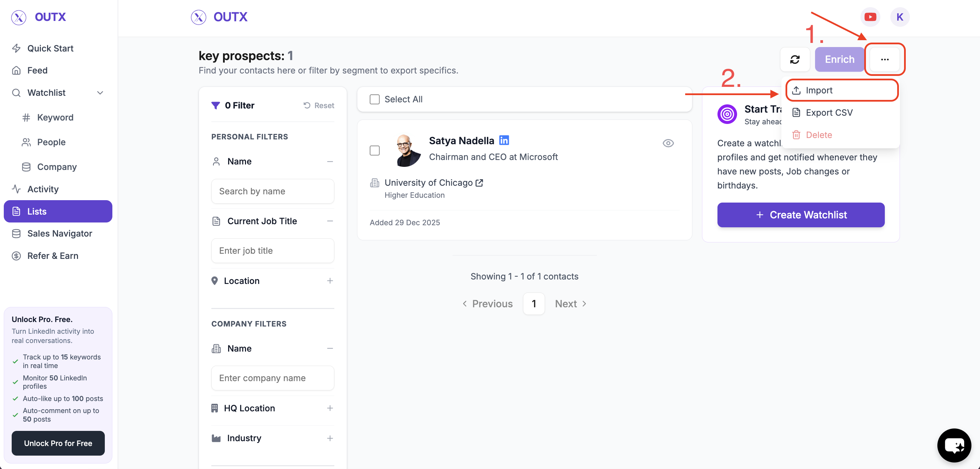Click the YouTube icon in header
The image size is (980, 469).
click(x=870, y=17)
